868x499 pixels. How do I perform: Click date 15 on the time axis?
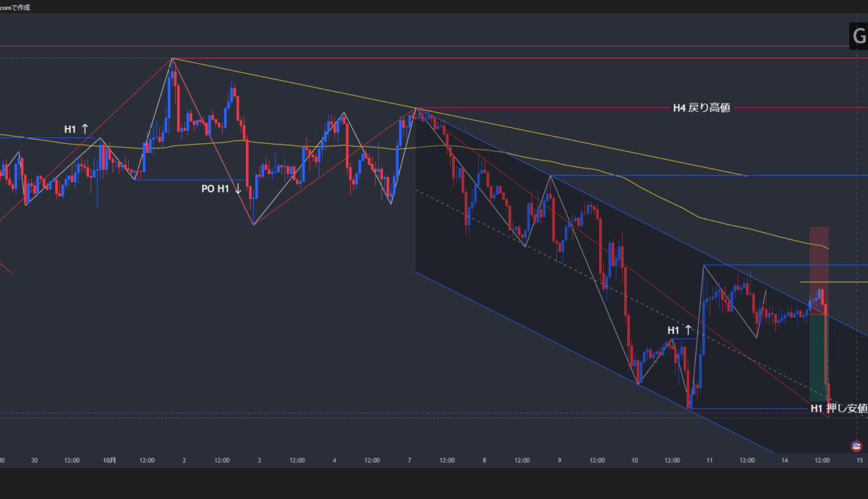coord(859,460)
